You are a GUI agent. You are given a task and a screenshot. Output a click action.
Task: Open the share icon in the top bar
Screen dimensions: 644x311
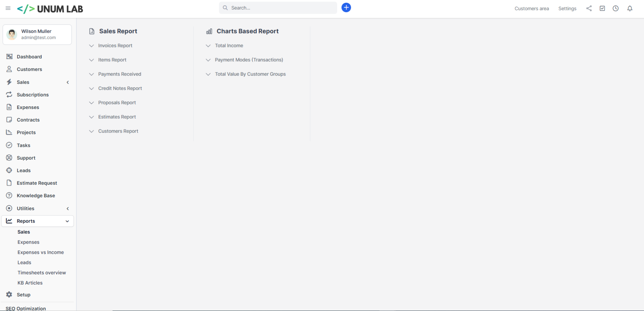[x=589, y=8]
